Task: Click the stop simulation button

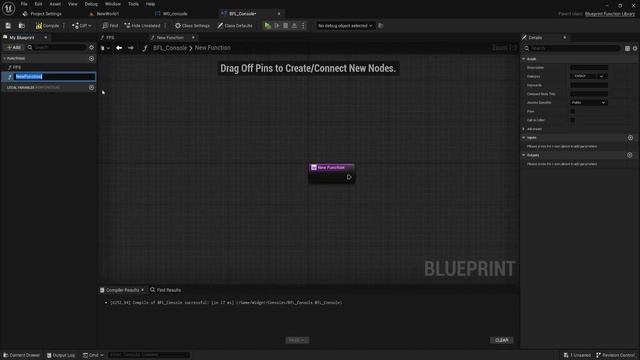Action: (x=286, y=26)
